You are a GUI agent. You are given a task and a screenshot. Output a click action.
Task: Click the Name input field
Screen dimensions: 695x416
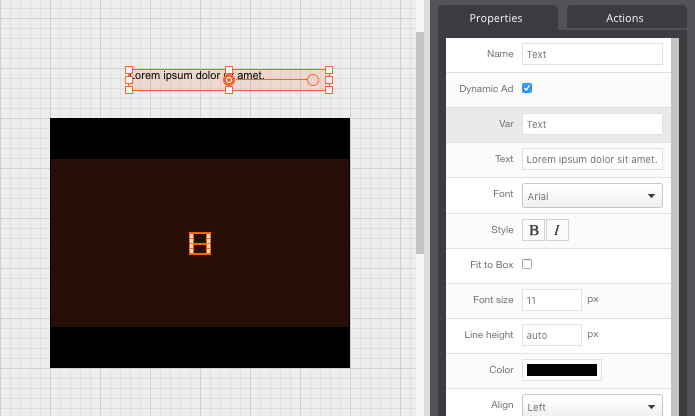(x=592, y=54)
